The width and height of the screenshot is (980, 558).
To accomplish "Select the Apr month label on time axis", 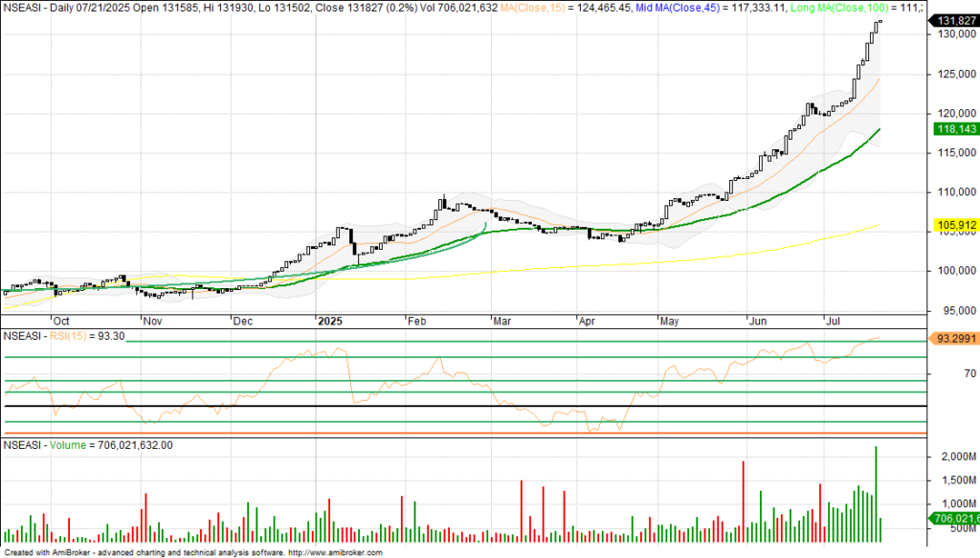I will [586, 322].
